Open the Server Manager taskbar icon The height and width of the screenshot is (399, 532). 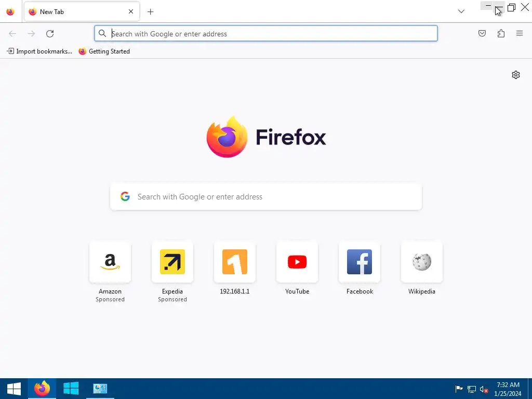pyautogui.click(x=100, y=389)
